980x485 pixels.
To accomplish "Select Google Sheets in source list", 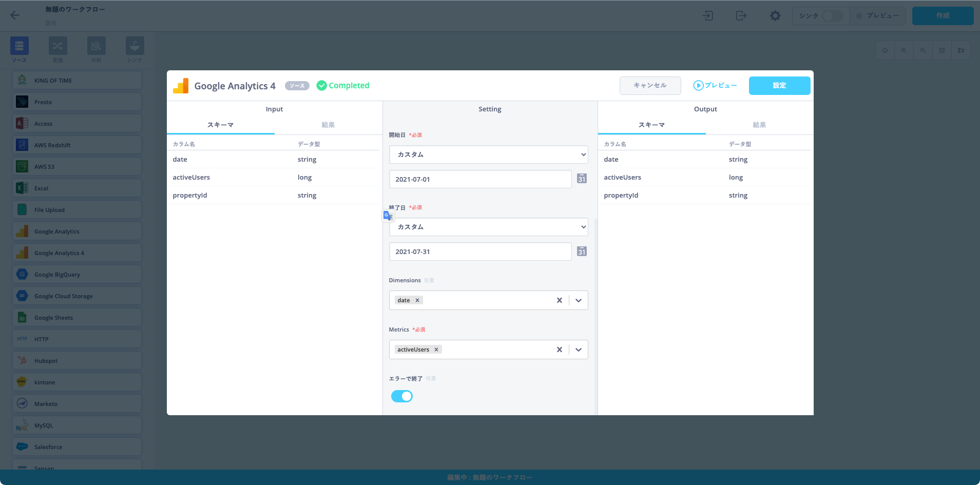I will pos(78,318).
